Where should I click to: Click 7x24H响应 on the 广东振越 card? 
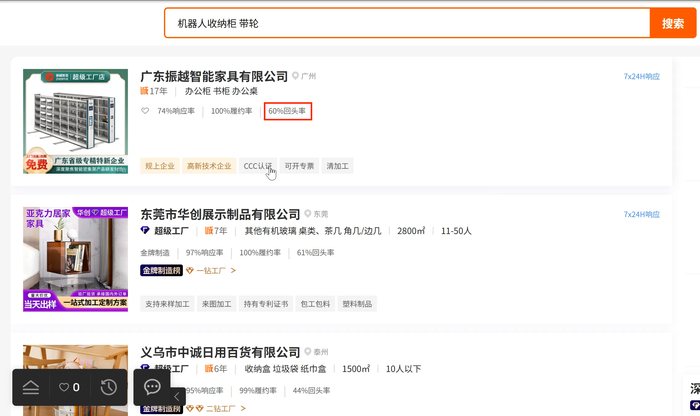pos(642,76)
